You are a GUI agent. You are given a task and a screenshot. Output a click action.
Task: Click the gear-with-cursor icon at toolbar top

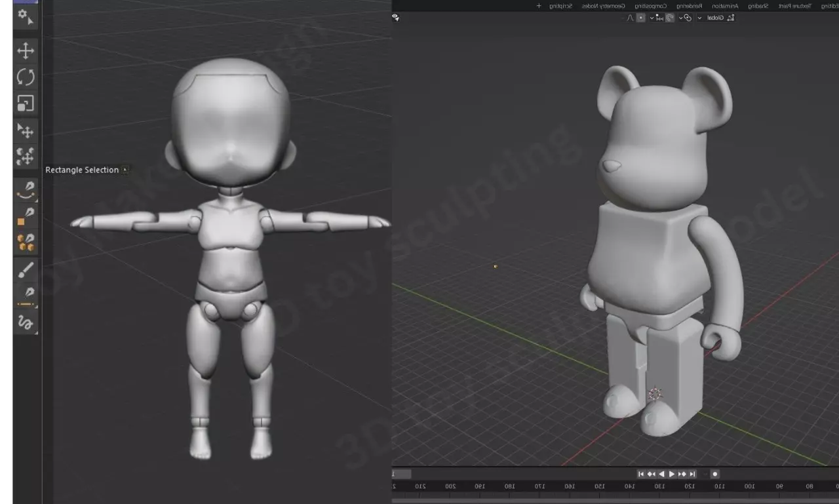tap(26, 16)
